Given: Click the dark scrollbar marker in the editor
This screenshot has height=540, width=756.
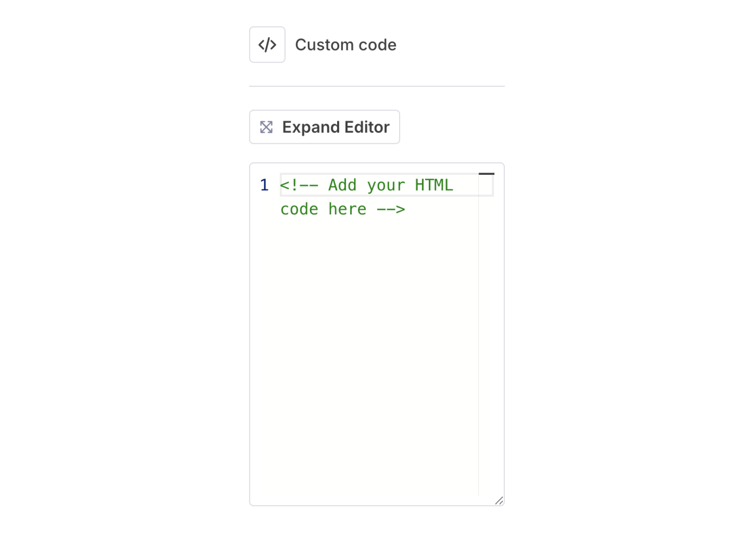Looking at the screenshot, I should [x=487, y=174].
